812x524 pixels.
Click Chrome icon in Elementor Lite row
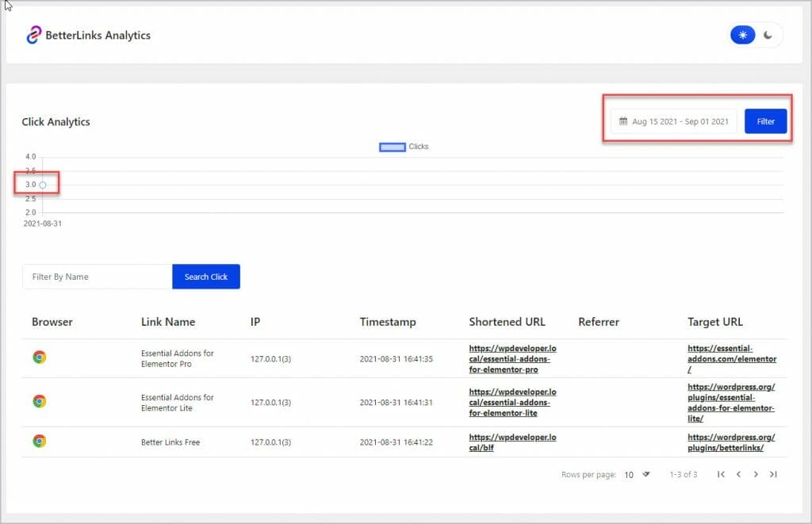click(x=40, y=401)
